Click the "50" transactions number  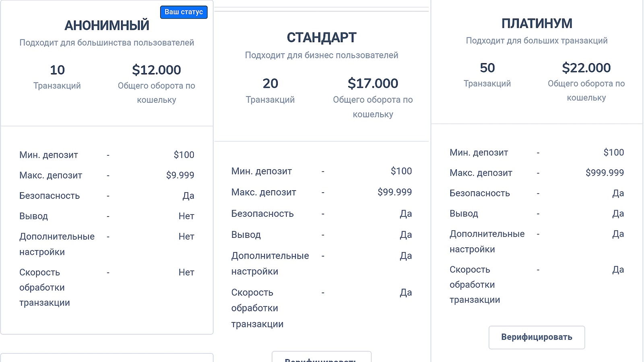coord(487,68)
